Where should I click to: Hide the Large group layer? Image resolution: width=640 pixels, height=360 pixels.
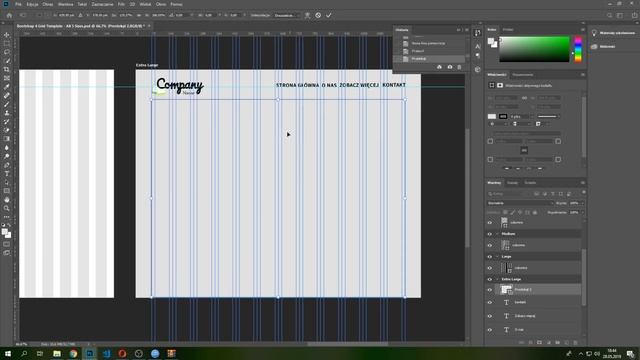pyautogui.click(x=490, y=257)
